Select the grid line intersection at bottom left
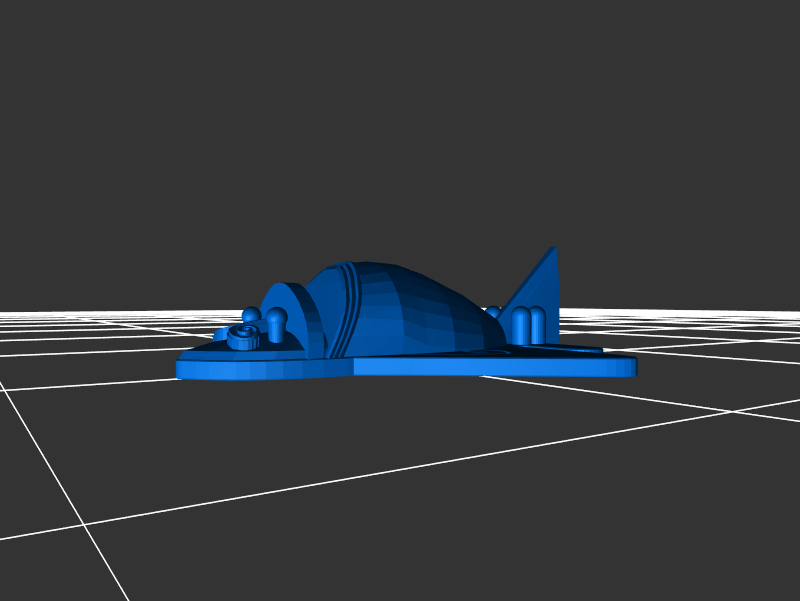Screen dimensions: 800x601 [x=84, y=524]
